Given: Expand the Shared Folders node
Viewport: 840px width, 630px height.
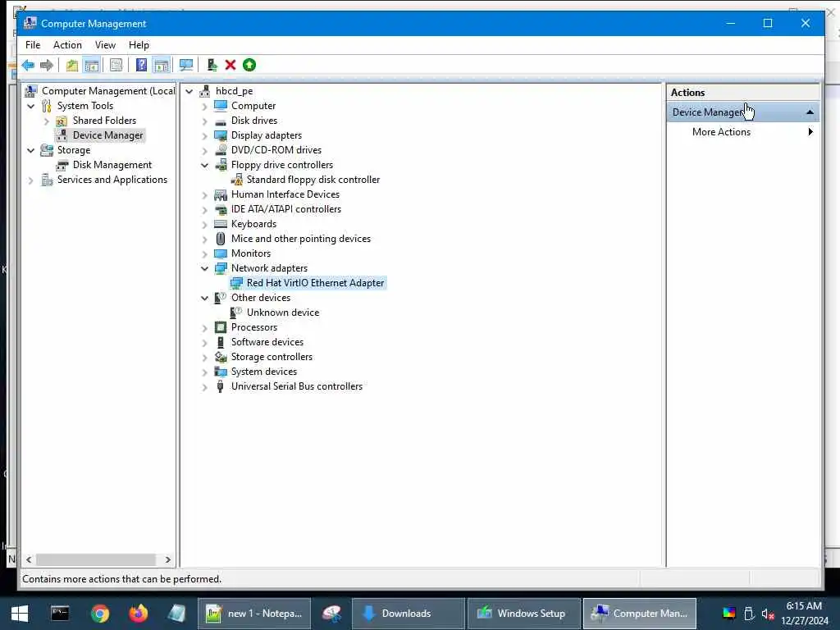Looking at the screenshot, I should (x=47, y=121).
